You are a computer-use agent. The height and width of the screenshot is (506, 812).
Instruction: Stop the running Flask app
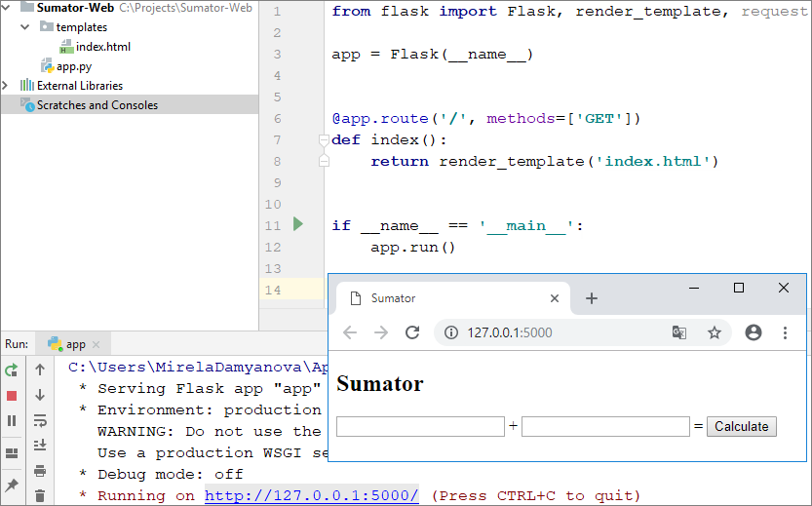12,396
